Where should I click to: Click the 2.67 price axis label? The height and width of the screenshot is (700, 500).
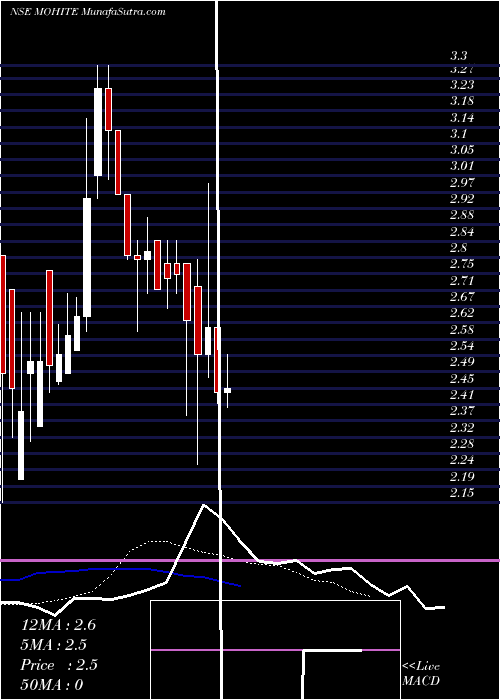click(x=462, y=296)
